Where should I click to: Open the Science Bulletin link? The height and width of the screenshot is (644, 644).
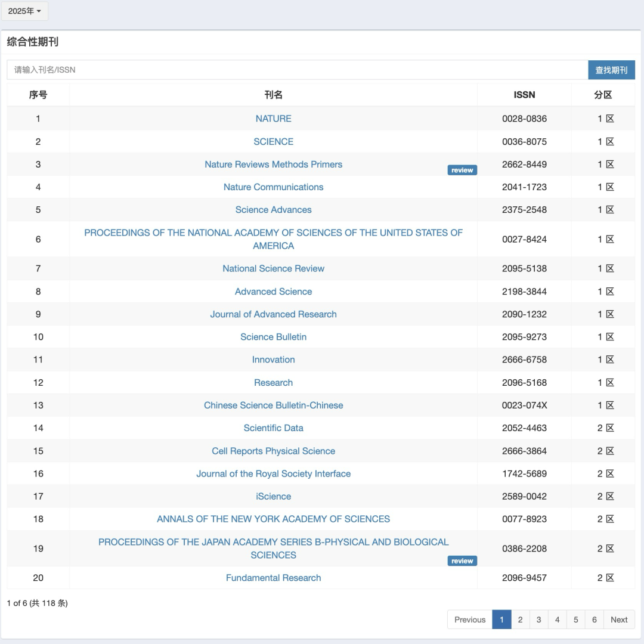point(273,337)
